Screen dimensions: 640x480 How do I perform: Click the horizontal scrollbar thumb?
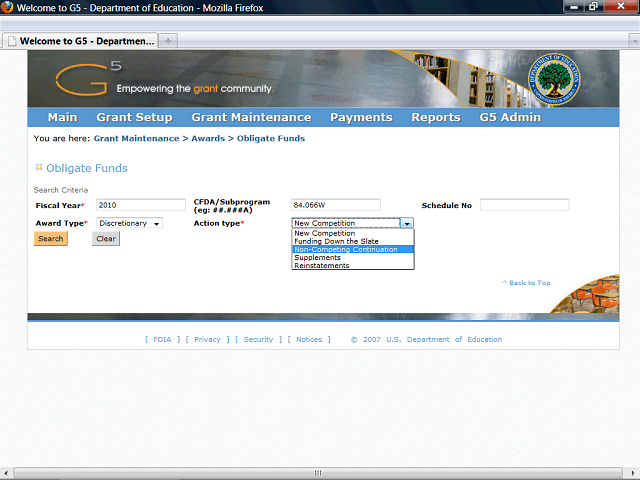[318, 473]
